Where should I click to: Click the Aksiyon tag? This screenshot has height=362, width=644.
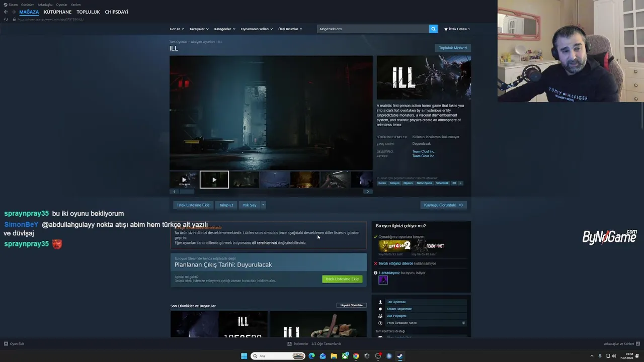[394, 183]
